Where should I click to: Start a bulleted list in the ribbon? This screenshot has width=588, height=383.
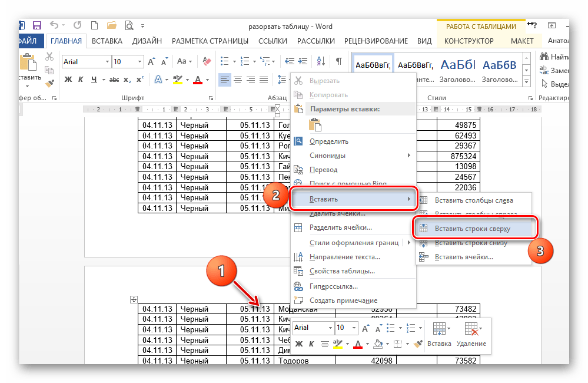tap(225, 61)
